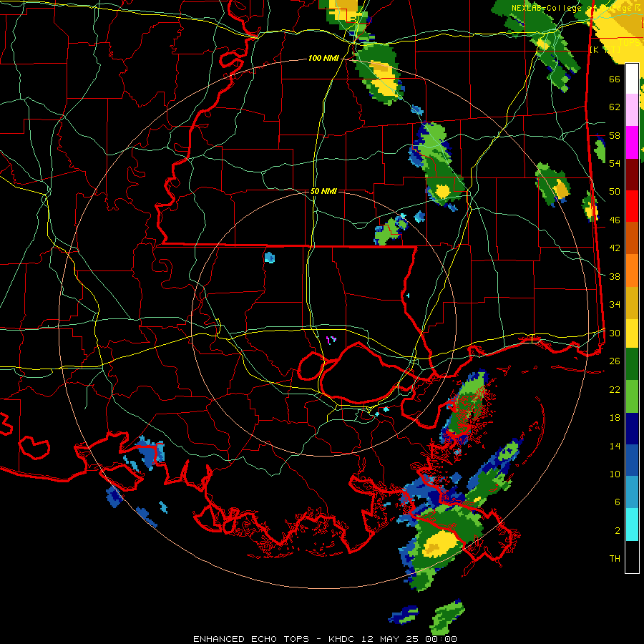This screenshot has width=644, height=644.
Task: Click the "KHDC" radar site identifier
Action: coord(341,639)
